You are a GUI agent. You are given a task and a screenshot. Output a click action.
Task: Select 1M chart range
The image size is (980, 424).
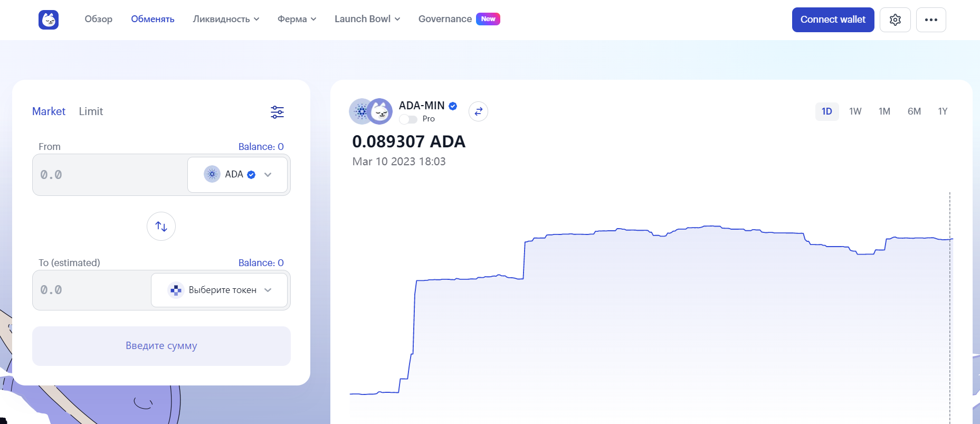[884, 111]
